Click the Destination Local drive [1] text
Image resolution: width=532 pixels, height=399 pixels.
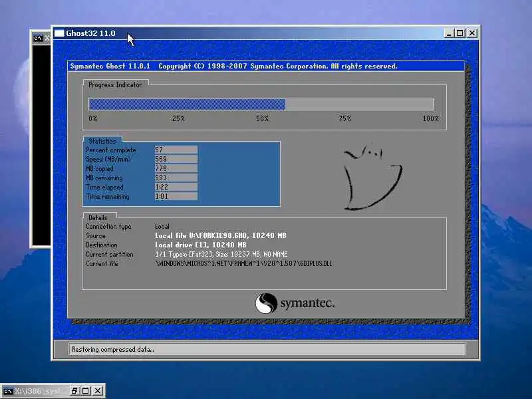(201, 245)
